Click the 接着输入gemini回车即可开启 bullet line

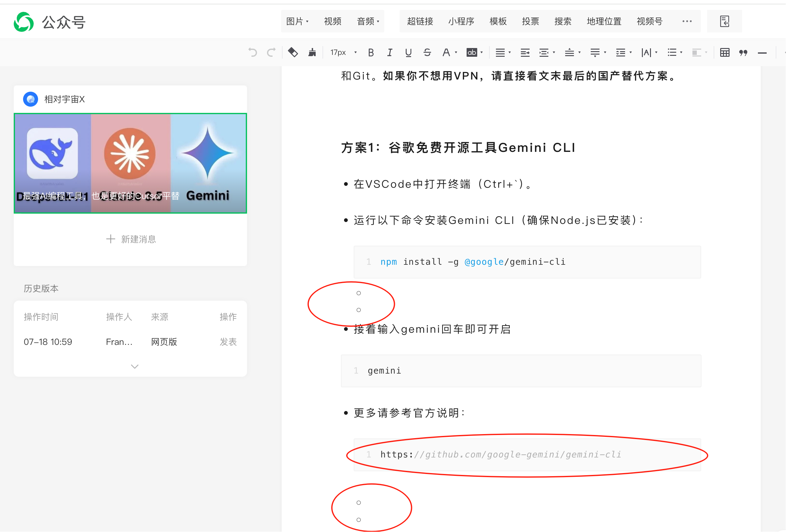click(432, 329)
